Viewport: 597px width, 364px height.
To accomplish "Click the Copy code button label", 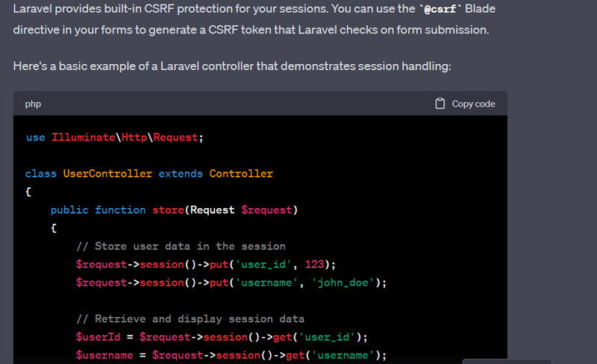I will coord(473,104).
